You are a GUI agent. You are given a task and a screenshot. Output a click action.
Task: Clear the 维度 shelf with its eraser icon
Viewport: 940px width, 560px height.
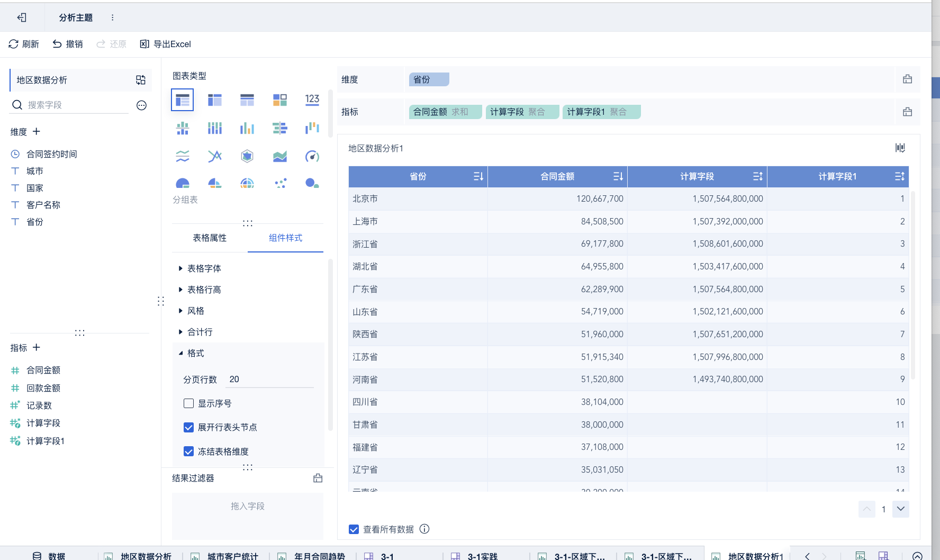[907, 79]
